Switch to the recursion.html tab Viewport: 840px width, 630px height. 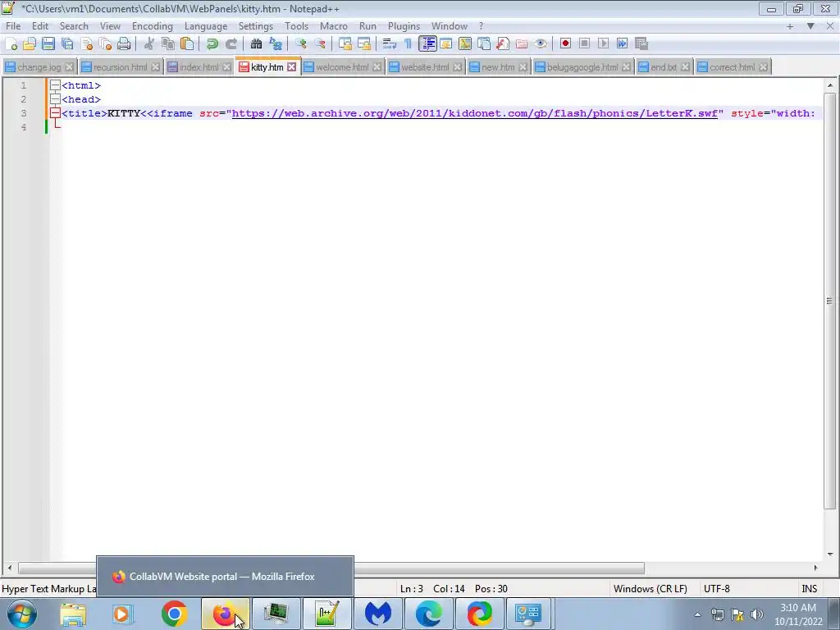pyautogui.click(x=120, y=67)
